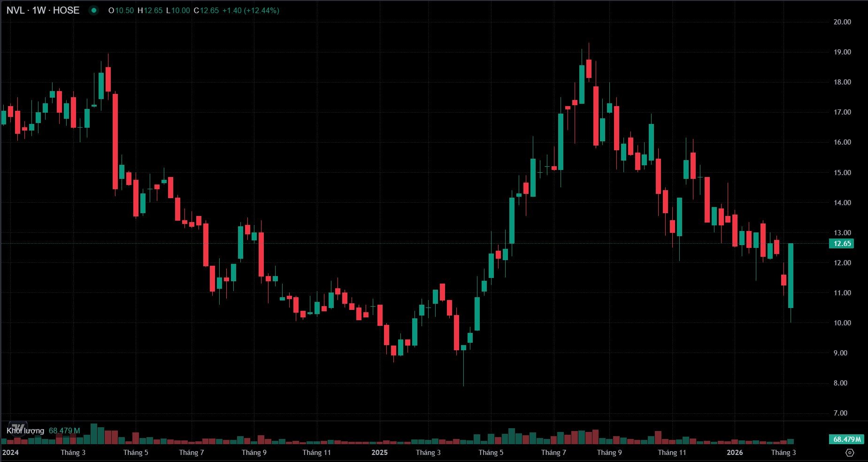Click the Tháng 11 time label for 2025
This screenshot has height=462, width=868.
[x=672, y=453]
